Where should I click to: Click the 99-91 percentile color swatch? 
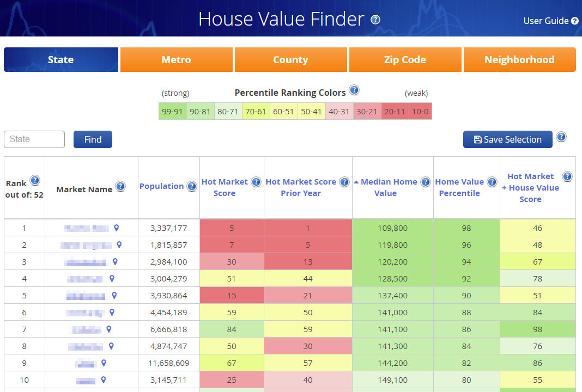[172, 111]
